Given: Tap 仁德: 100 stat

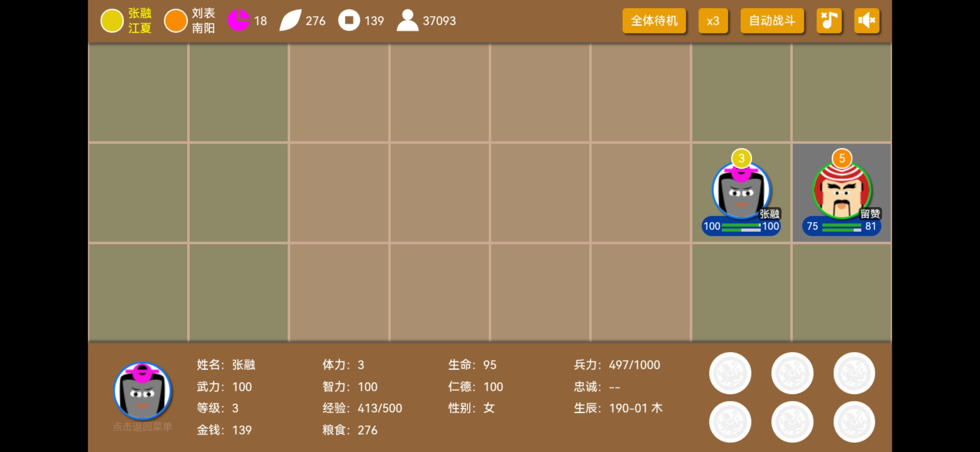Looking at the screenshot, I should pos(476,387).
